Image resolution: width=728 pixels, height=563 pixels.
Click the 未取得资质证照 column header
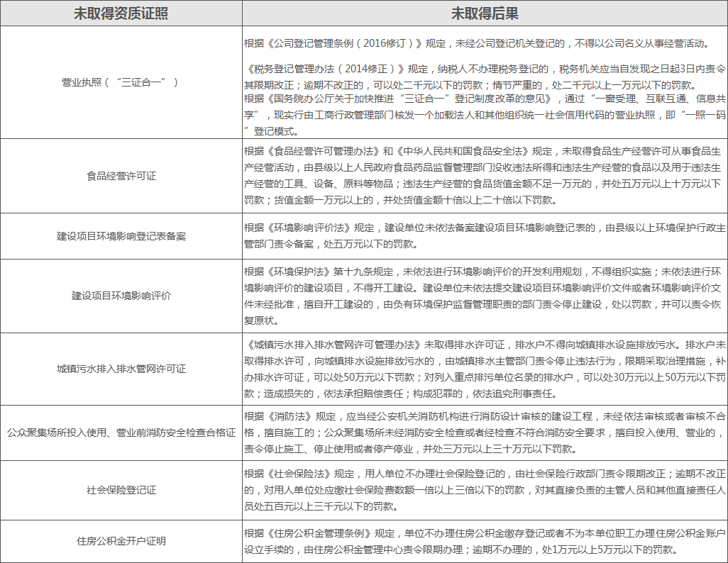click(121, 13)
